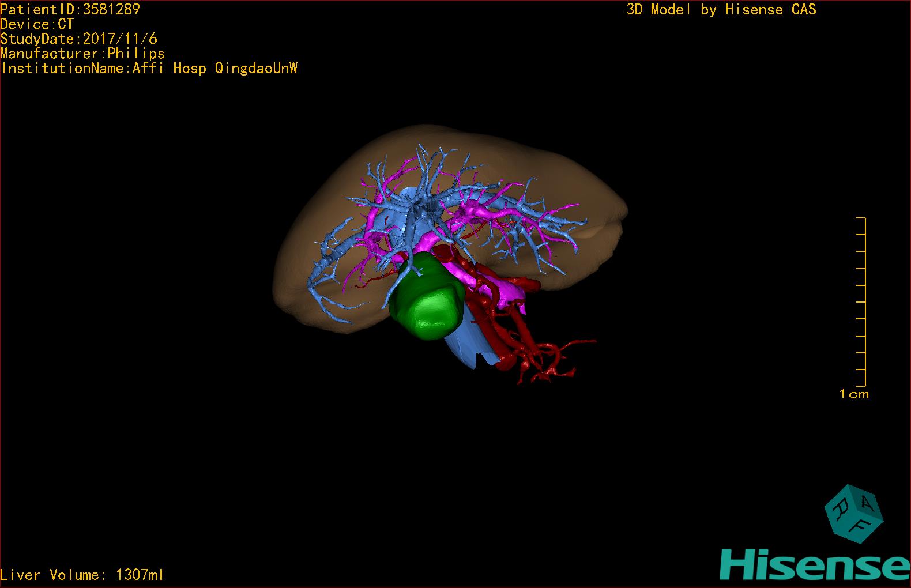Click the "1cm" scale label

854,394
